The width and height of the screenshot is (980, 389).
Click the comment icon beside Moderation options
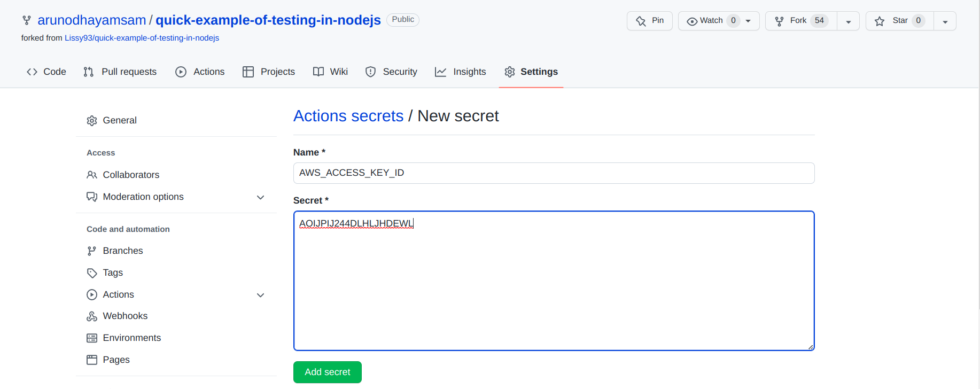tap(92, 197)
